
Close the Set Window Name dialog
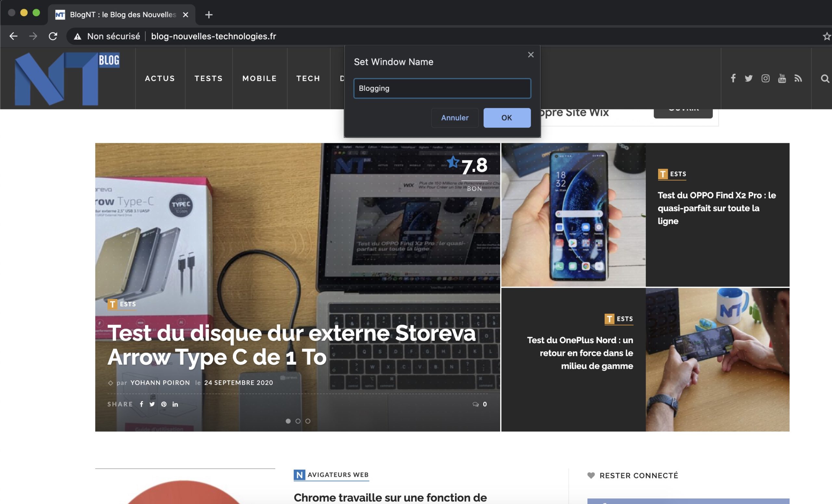[x=530, y=55]
